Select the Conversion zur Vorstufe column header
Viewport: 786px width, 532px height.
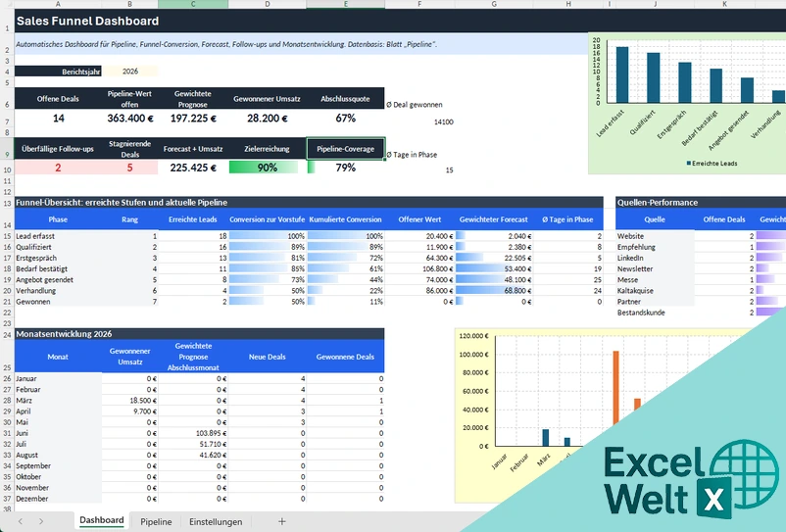[x=268, y=219]
